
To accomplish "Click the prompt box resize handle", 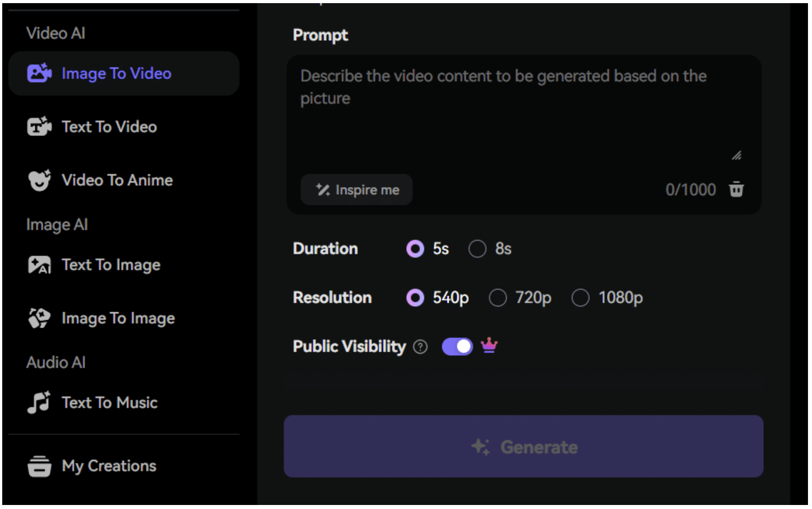I will tap(737, 155).
